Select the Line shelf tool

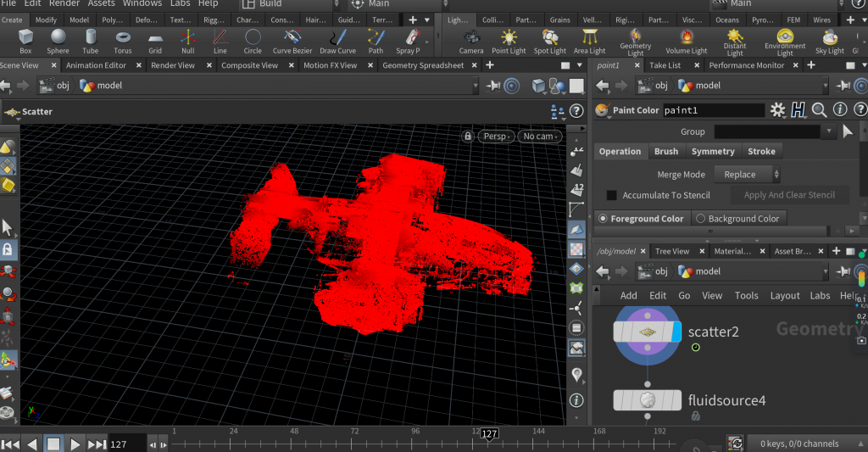220,42
